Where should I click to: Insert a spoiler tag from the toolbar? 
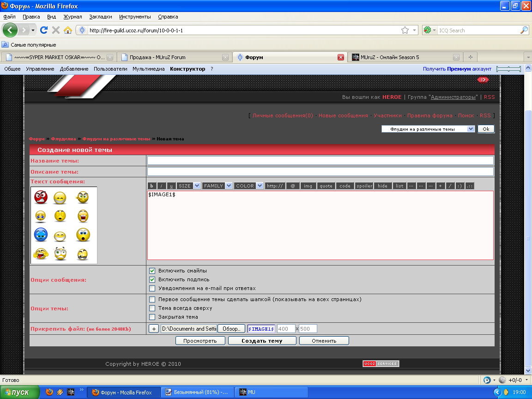(x=364, y=186)
